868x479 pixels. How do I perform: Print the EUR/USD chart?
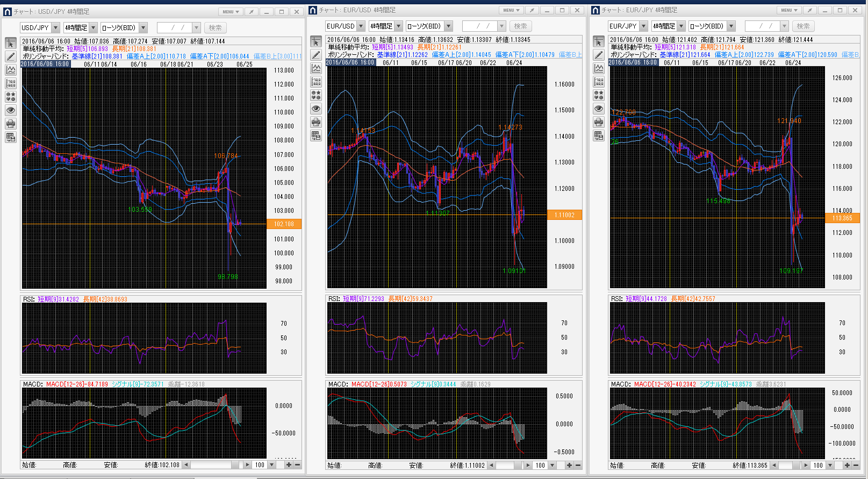click(316, 122)
